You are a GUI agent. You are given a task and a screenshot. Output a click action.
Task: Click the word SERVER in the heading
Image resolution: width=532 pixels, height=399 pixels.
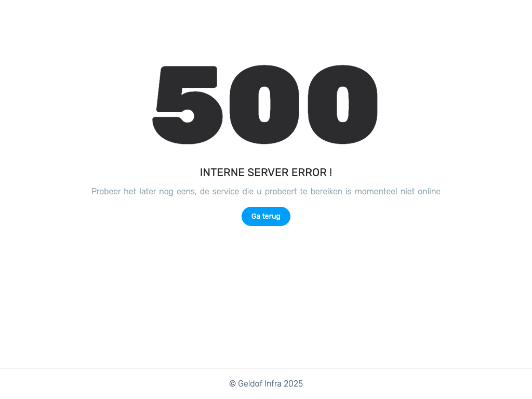[268, 172]
